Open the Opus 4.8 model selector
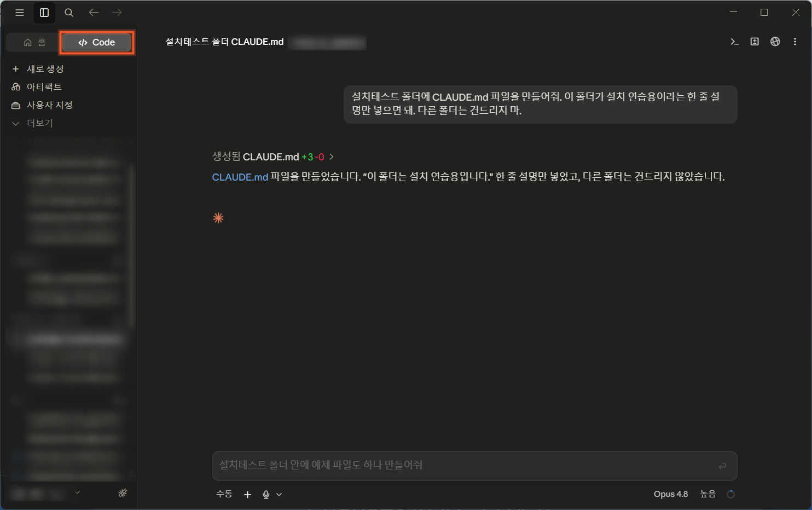 pyautogui.click(x=671, y=494)
